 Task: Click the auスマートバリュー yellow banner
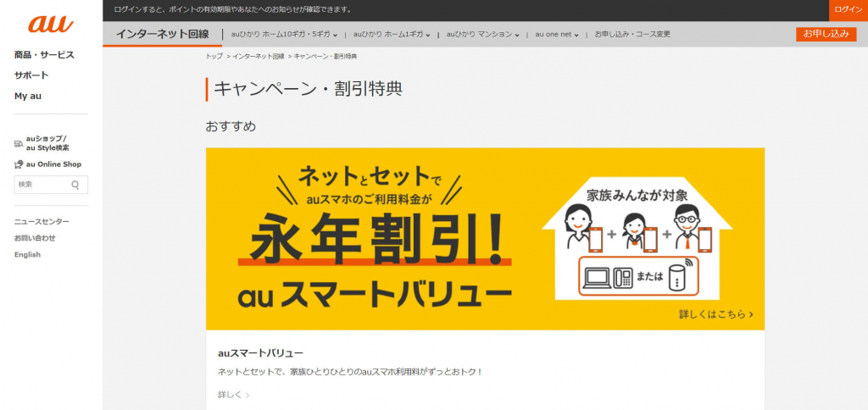[485, 239]
